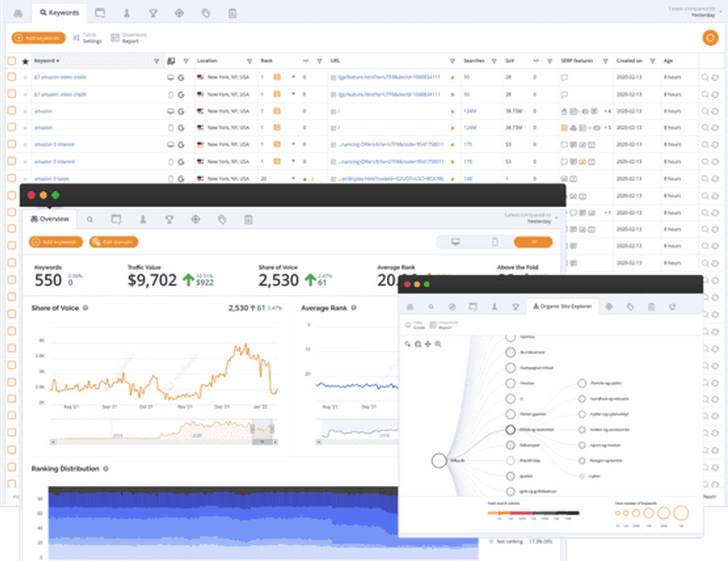The image size is (728, 561).
Task: Click Share of Voice info icon
Action: 85,307
